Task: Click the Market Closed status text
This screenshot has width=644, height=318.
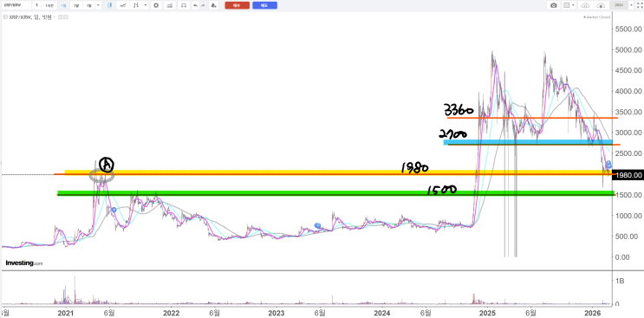Action: click(597, 17)
